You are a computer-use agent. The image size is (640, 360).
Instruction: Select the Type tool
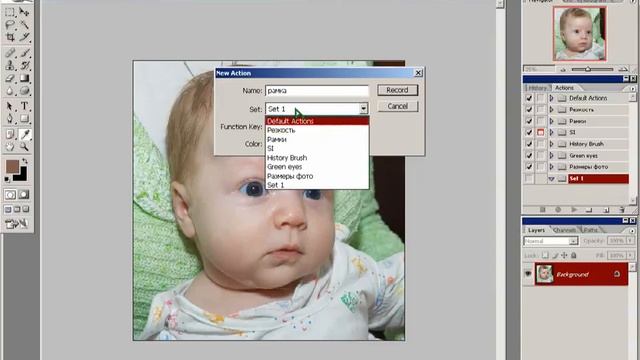24,106
